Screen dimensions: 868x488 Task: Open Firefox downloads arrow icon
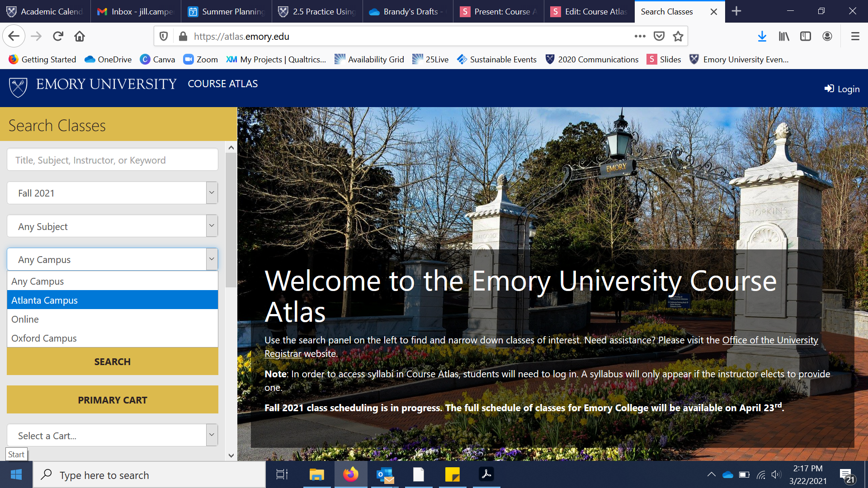click(762, 36)
